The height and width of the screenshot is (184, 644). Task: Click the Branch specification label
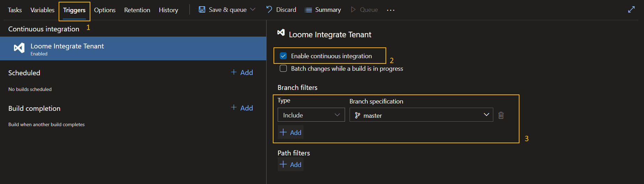376,101
